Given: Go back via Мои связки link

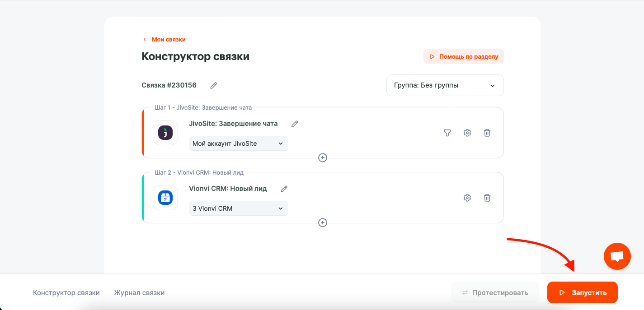Looking at the screenshot, I should tap(165, 39).
